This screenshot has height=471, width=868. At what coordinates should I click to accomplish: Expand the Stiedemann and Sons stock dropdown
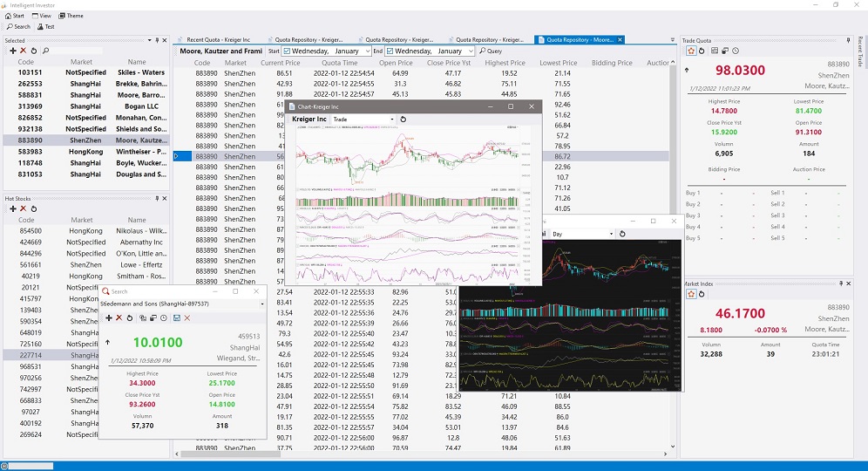click(261, 304)
